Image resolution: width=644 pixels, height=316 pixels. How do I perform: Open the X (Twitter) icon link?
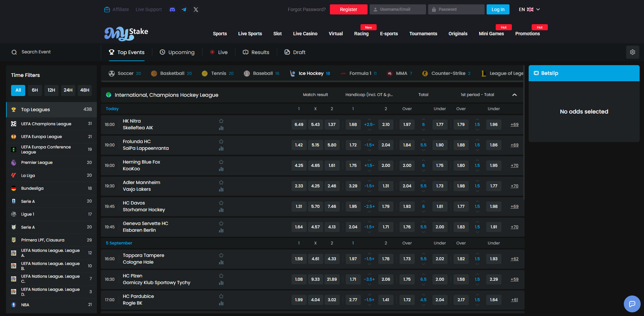[196, 9]
